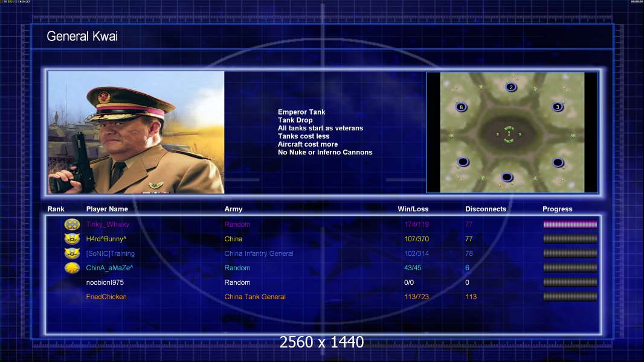Viewport: 644px width, 362px height.
Task: Select player name Tinky_Whisky
Action: [x=108, y=224]
